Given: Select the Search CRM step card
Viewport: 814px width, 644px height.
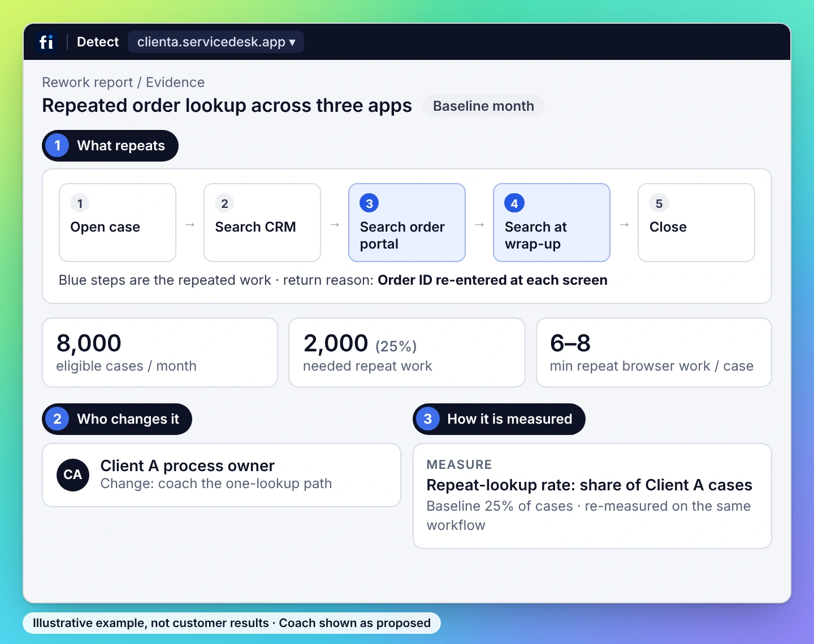Looking at the screenshot, I should 262,223.
